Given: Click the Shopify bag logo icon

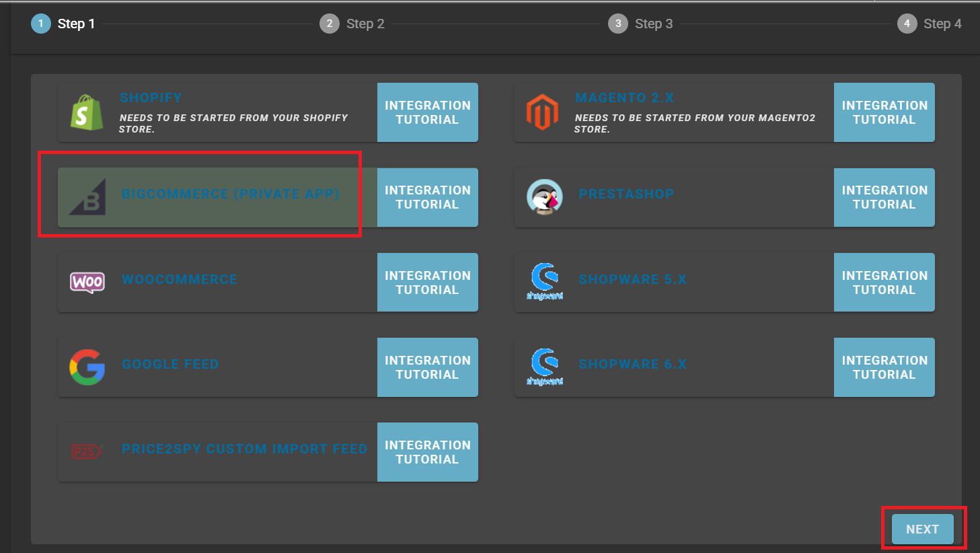Looking at the screenshot, I should click(87, 112).
